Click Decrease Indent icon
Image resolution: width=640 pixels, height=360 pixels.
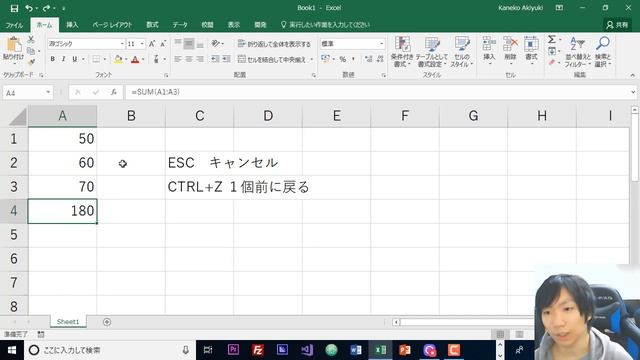pos(215,59)
